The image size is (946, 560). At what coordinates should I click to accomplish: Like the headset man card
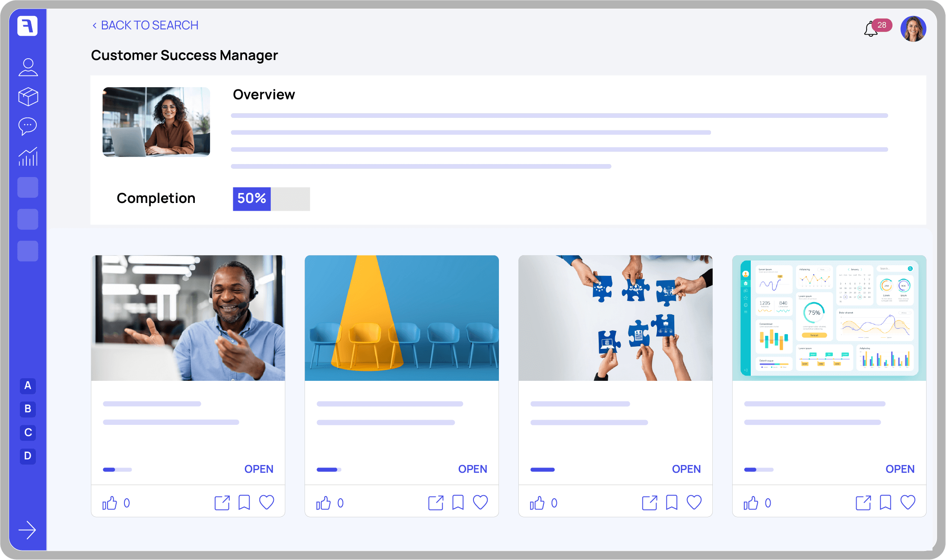tap(110, 503)
